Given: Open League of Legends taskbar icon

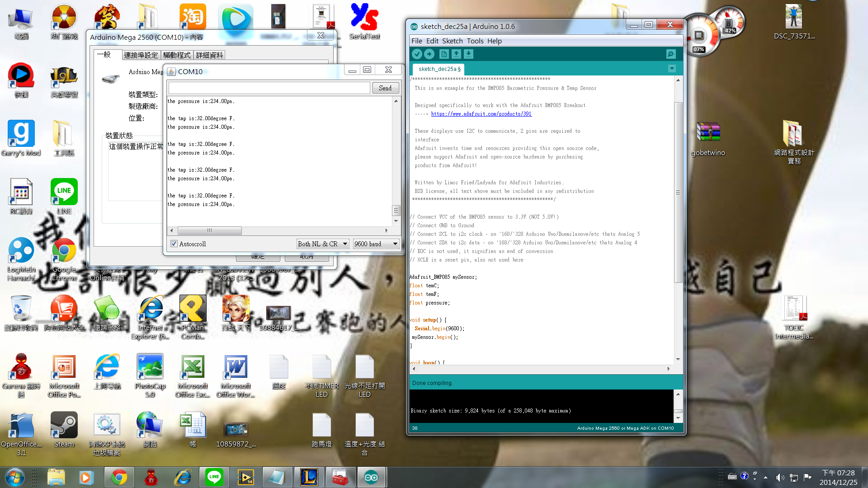Looking at the screenshot, I should pyautogui.click(x=309, y=477).
